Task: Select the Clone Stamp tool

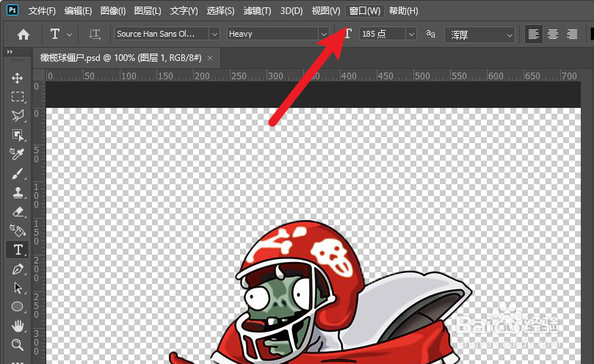Action: tap(18, 192)
